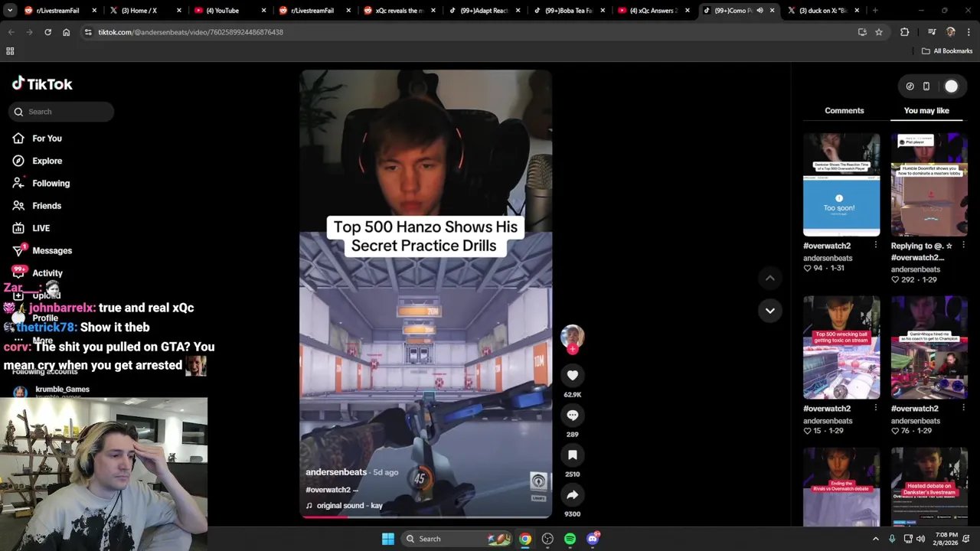This screenshot has width=980, height=551.
Task: Open the Get TikTok app phone icon
Action: click(x=926, y=86)
